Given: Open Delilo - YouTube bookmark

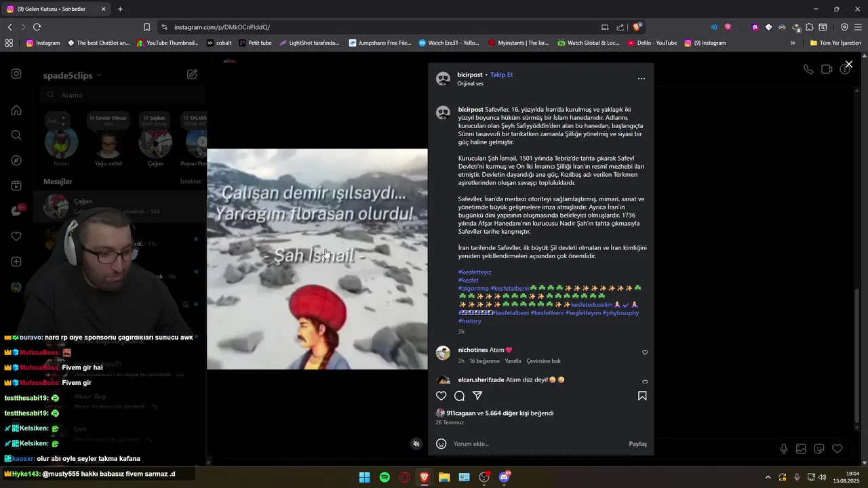Looking at the screenshot, I should coord(652,43).
